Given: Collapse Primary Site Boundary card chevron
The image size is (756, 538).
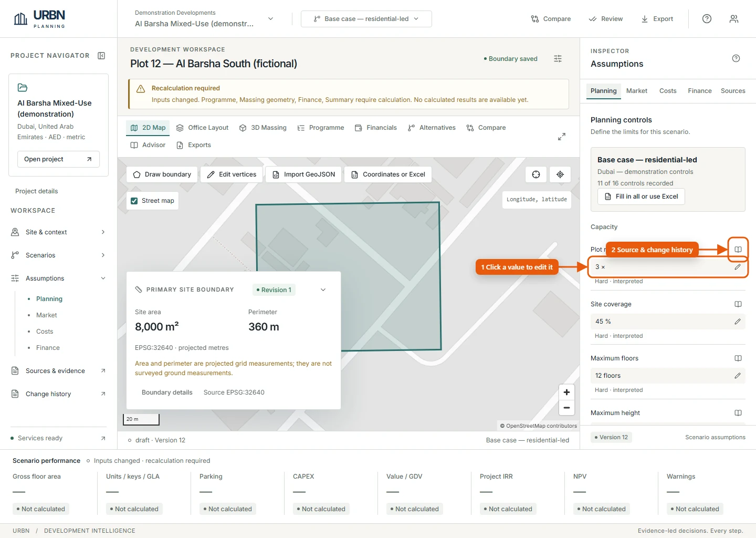Looking at the screenshot, I should (323, 290).
